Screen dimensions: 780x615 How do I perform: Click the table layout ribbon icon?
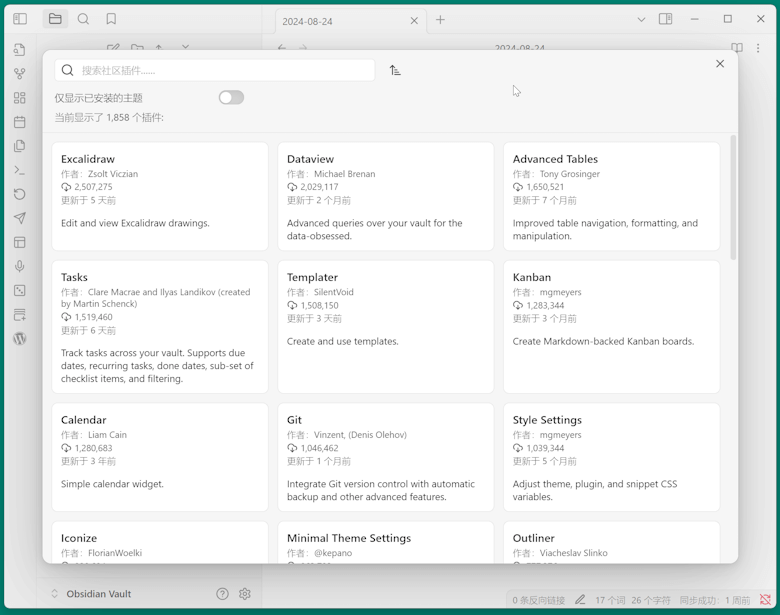19,242
